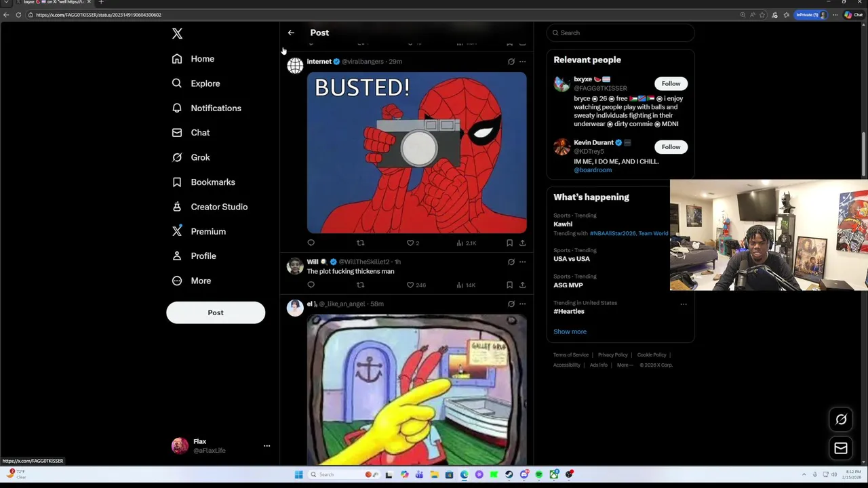Open the floating messages button
The width and height of the screenshot is (868, 488).
tap(841, 448)
